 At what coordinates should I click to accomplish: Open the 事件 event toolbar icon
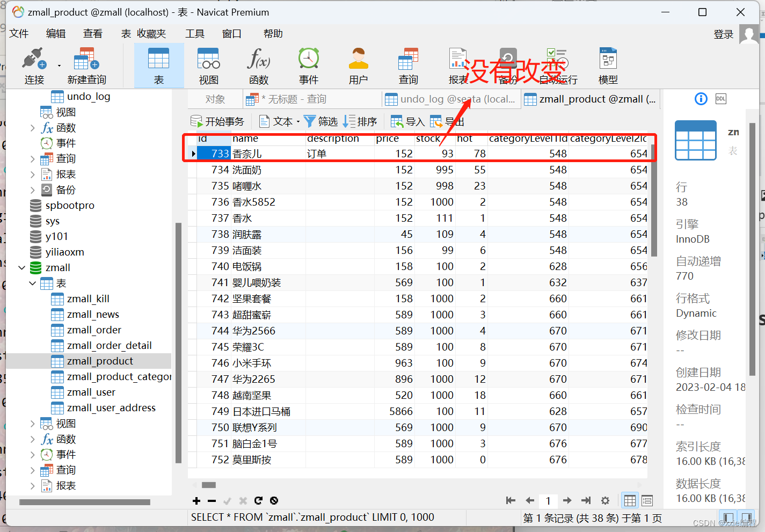pos(309,65)
